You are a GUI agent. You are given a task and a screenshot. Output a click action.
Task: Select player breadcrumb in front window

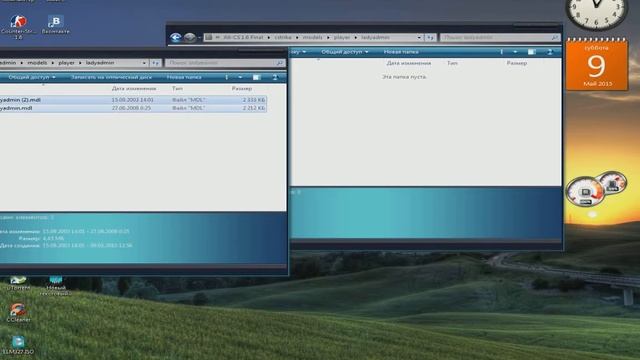pos(66,63)
